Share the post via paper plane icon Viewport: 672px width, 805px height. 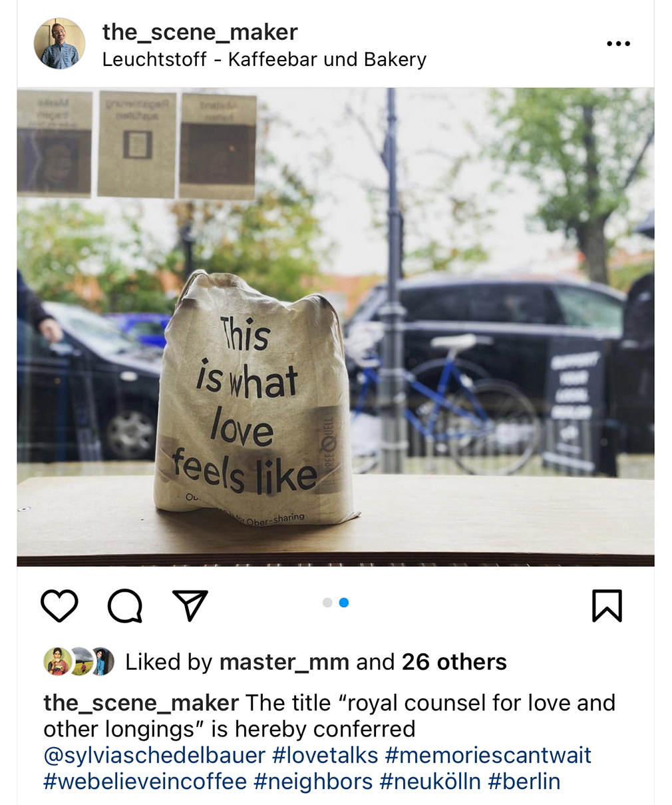point(190,605)
